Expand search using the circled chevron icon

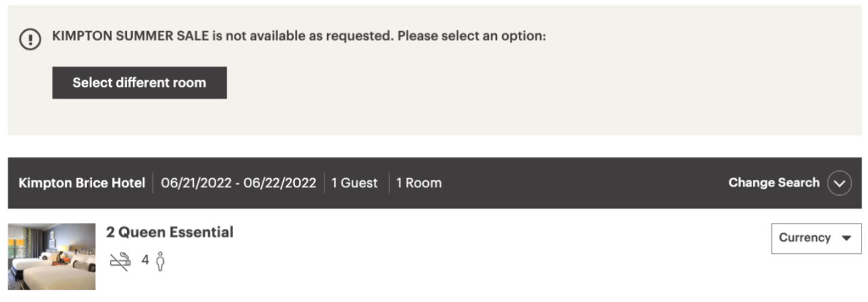point(839,183)
